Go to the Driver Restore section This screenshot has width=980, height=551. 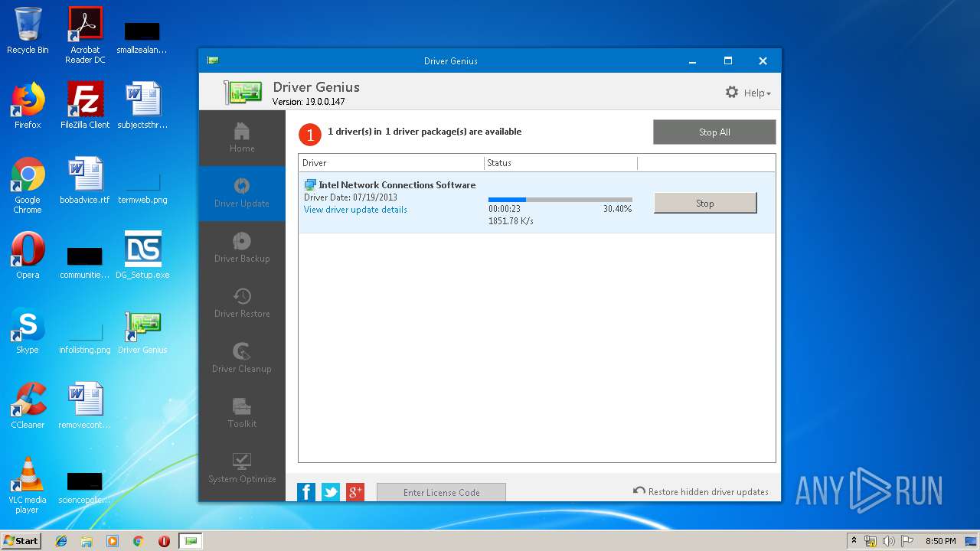click(242, 304)
